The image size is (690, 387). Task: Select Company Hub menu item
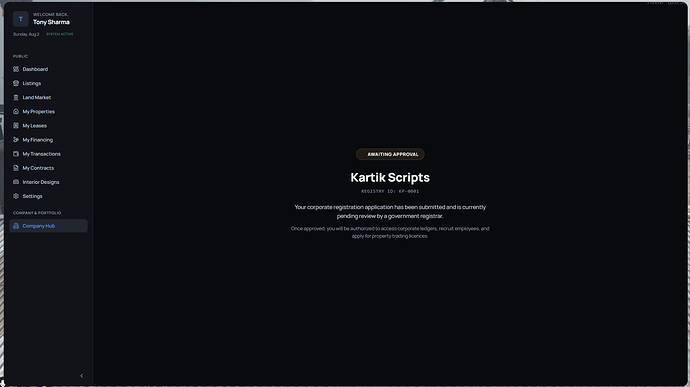coord(48,226)
